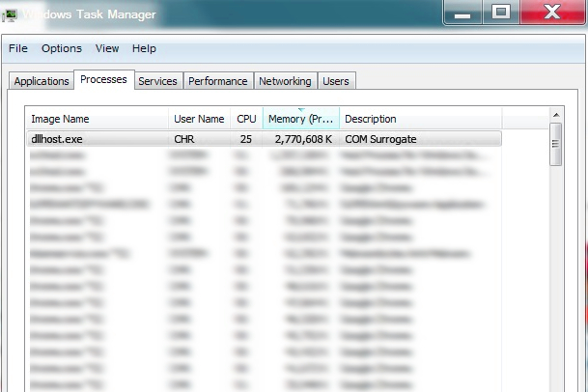
Task: Click the 2,770,608 K memory value
Action: [303, 139]
